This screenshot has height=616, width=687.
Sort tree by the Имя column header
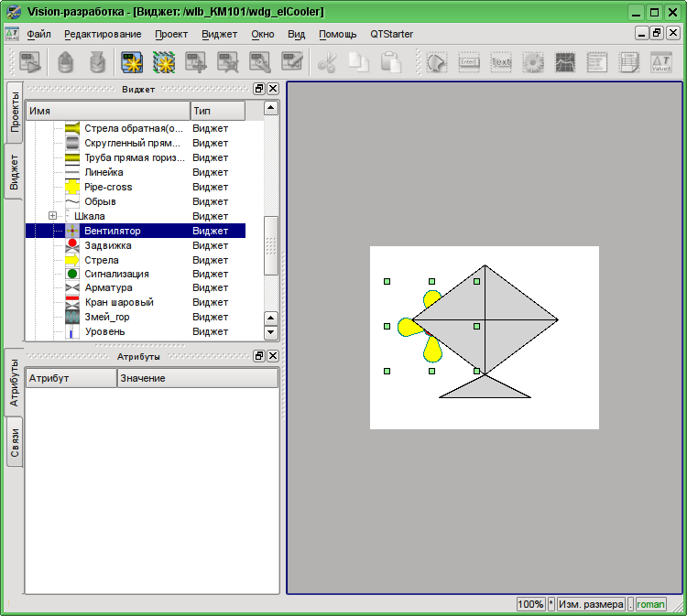(x=107, y=111)
